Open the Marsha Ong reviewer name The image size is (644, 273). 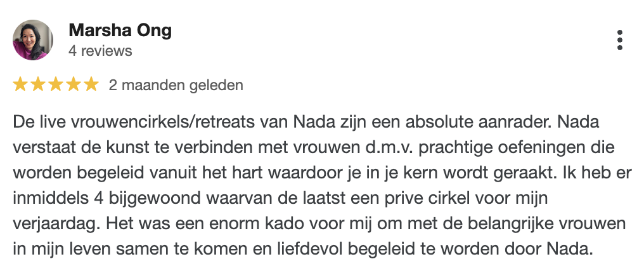[x=120, y=30]
